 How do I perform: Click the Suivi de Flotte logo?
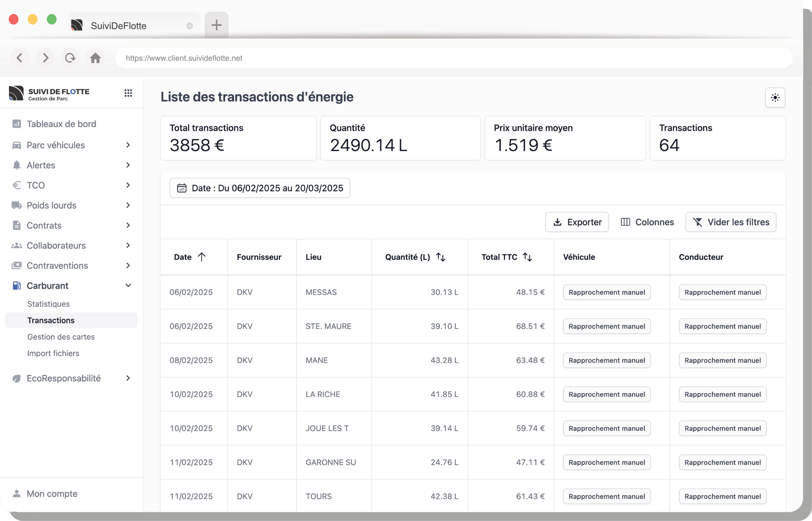(x=49, y=93)
